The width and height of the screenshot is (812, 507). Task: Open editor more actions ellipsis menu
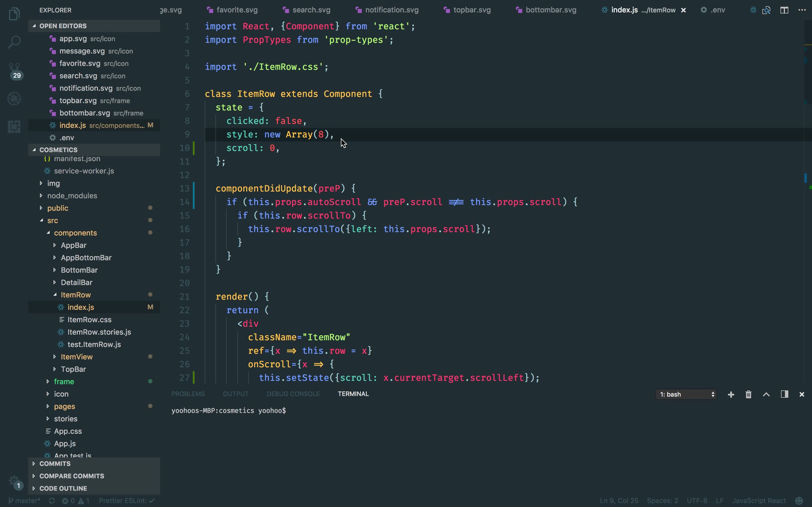point(802,10)
